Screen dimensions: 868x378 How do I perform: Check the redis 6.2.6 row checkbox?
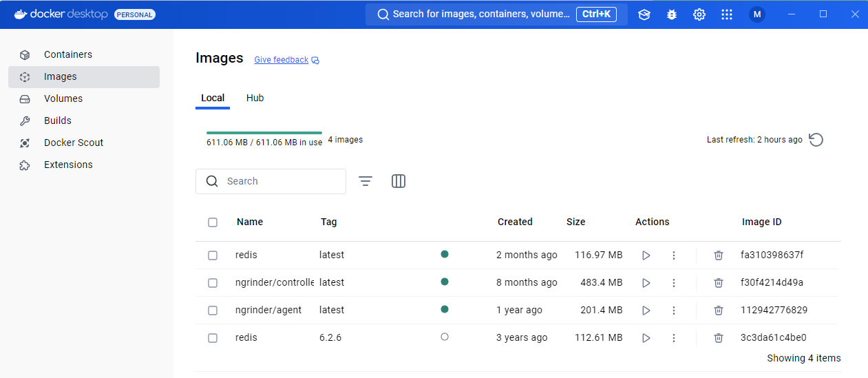click(213, 338)
